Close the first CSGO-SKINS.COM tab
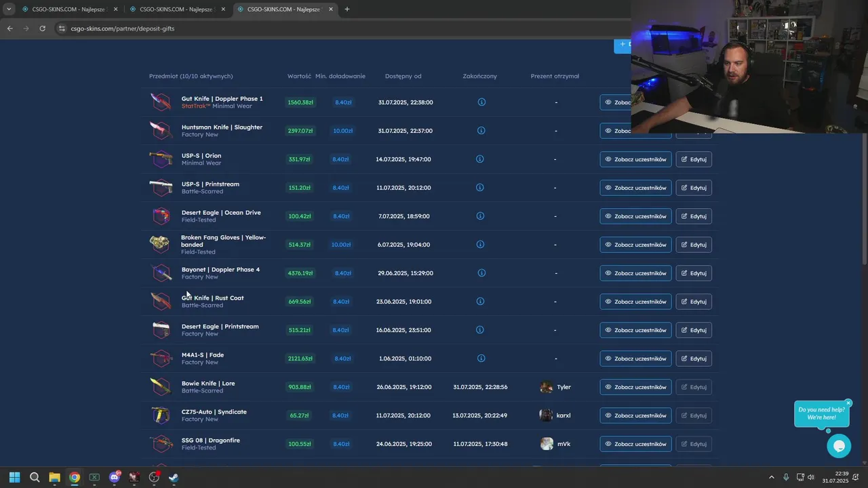Screen dimensions: 868x488 pos(115,9)
